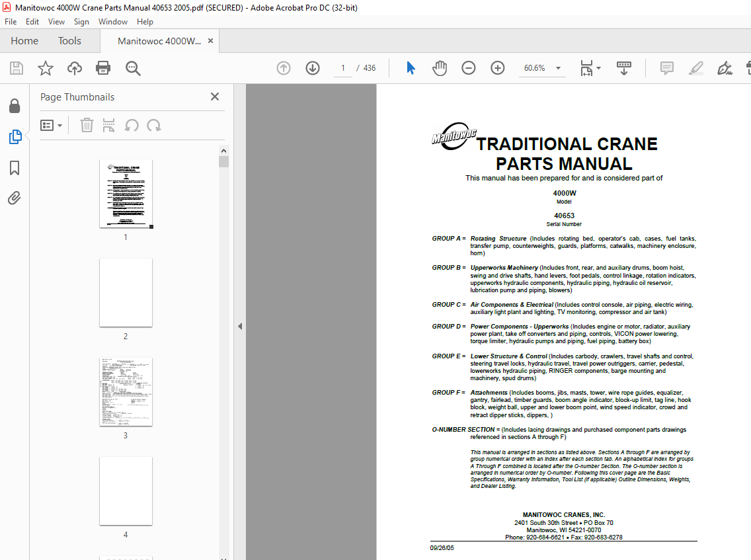Delete the selected page thumbnail

(x=87, y=126)
